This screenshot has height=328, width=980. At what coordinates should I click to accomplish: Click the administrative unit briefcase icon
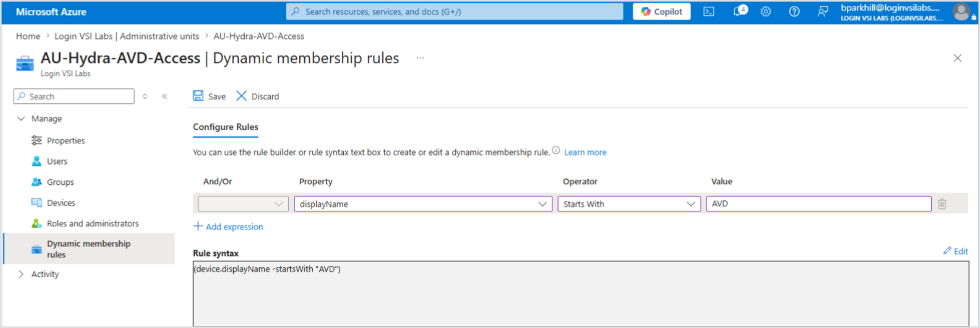pyautogui.click(x=25, y=64)
